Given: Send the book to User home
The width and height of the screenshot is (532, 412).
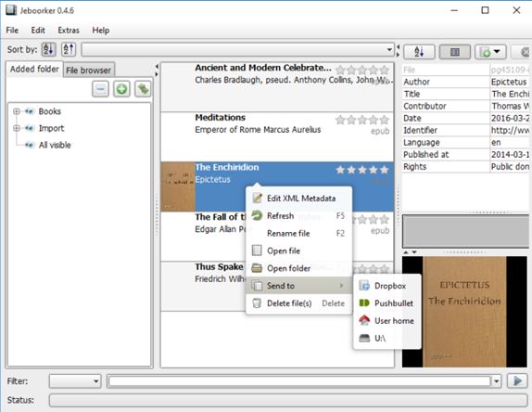Looking at the screenshot, I should [387, 321].
